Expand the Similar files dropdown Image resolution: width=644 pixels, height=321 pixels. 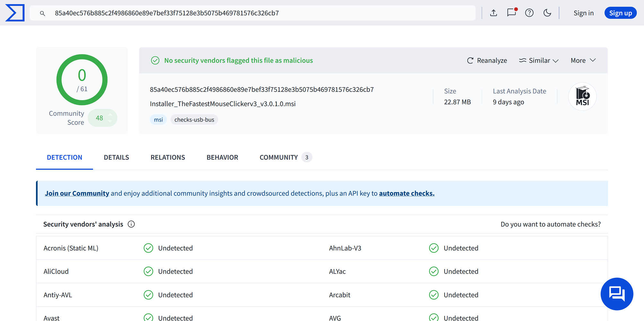[539, 60]
